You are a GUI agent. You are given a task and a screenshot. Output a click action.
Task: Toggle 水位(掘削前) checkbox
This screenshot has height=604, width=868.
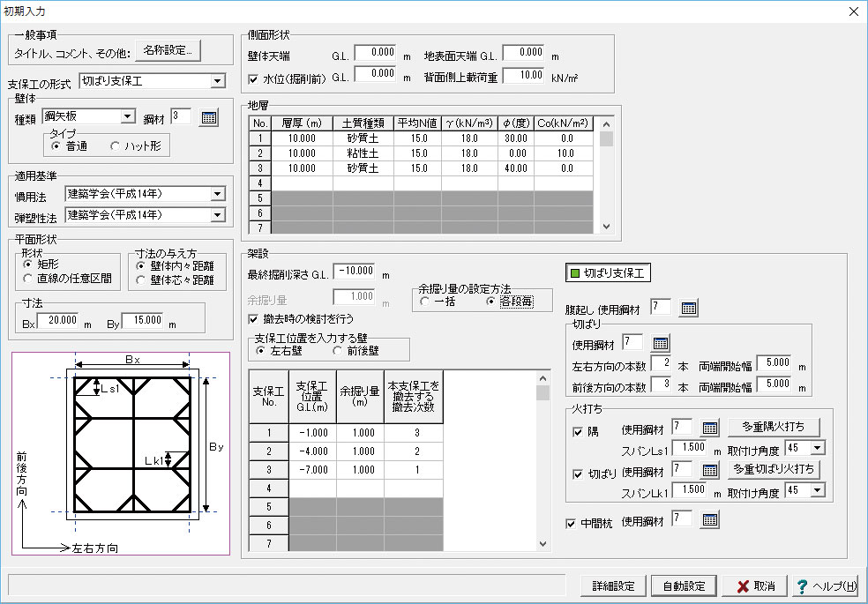click(x=254, y=78)
